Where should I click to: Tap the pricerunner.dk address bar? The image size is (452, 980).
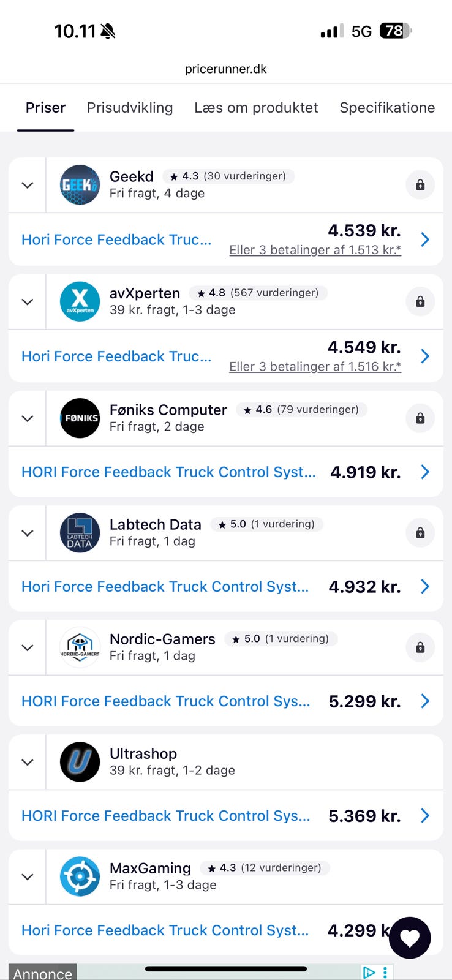click(x=226, y=69)
